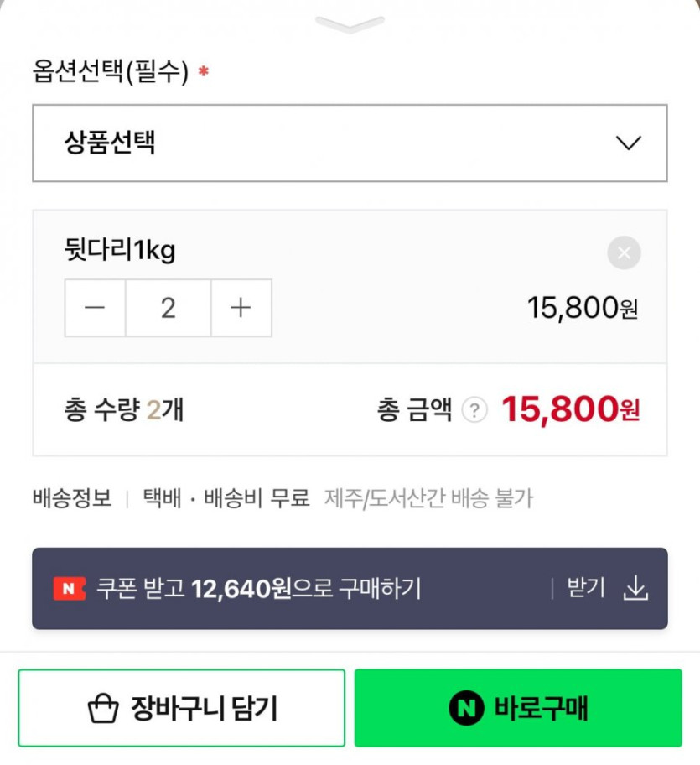Click the red total 15,800원 amount
Image resolution: width=700 pixels, height=765 pixels.
570,410
